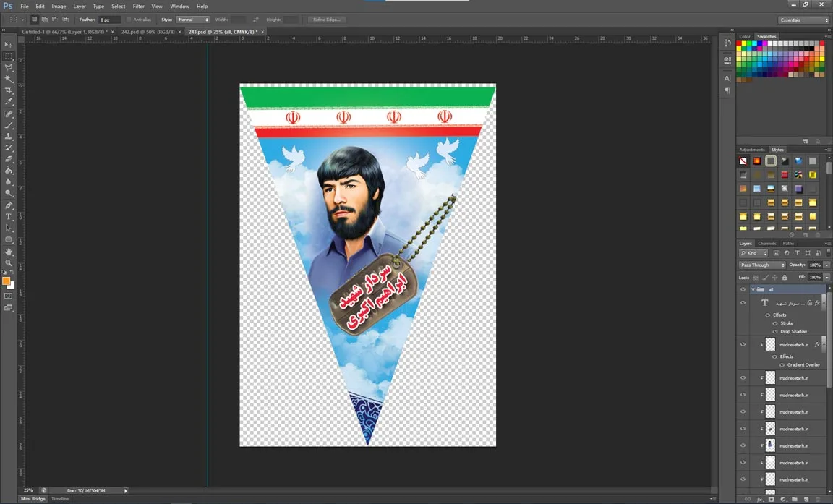Select the Eyedropper tool
Screen dimensions: 833x504
(9, 101)
